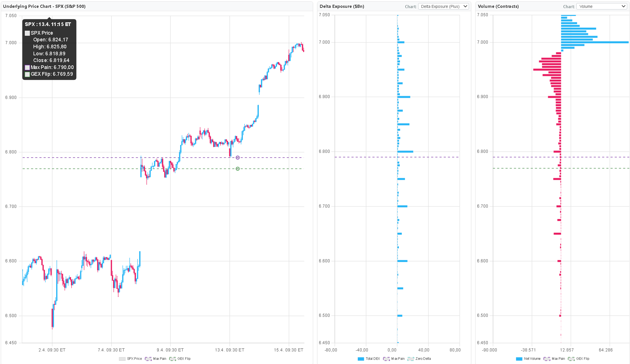The image size is (630, 364).
Task: Click the GEX Flip legend icon on price chart
Action: tap(173, 359)
